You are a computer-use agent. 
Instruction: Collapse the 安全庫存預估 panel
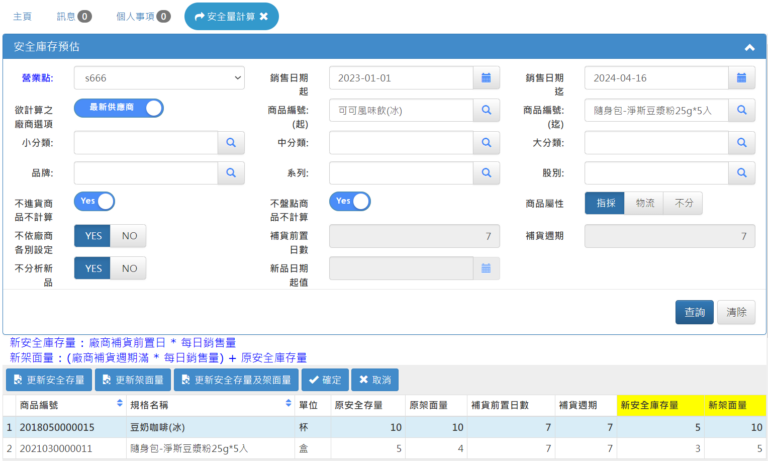pyautogui.click(x=749, y=47)
